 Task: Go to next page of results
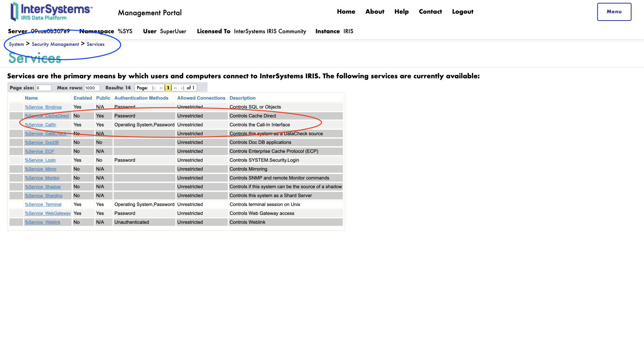175,88
